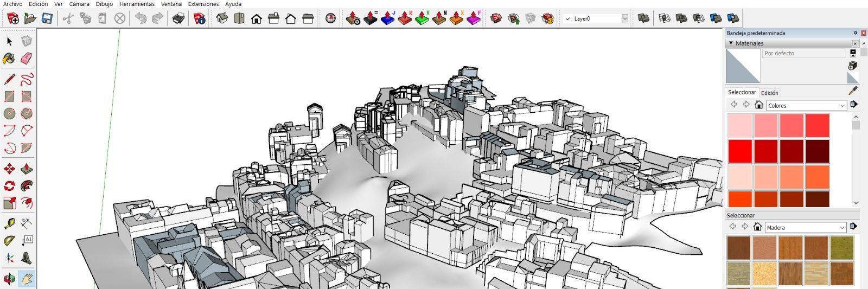Go to Colores library home button

pyautogui.click(x=759, y=105)
